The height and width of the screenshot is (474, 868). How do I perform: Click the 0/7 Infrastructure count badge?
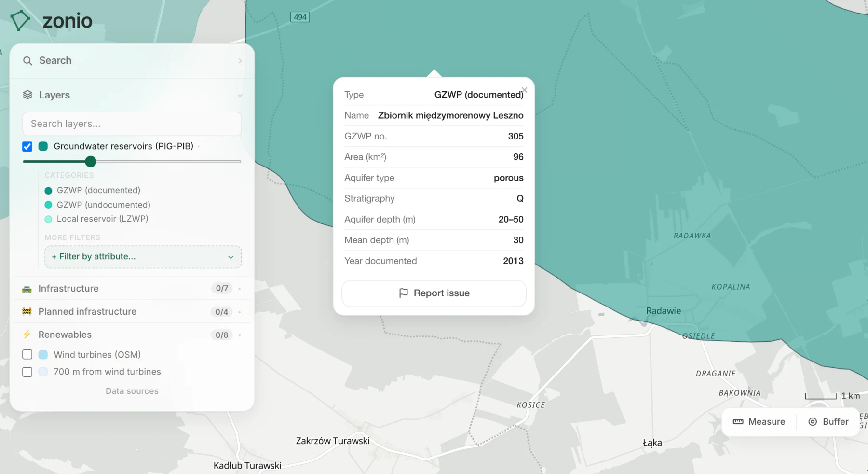pyautogui.click(x=222, y=289)
